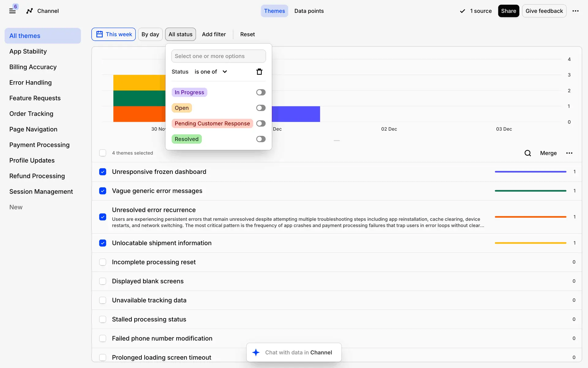The width and height of the screenshot is (588, 368).
Task: Switch to the Data points tab
Action: (x=309, y=11)
